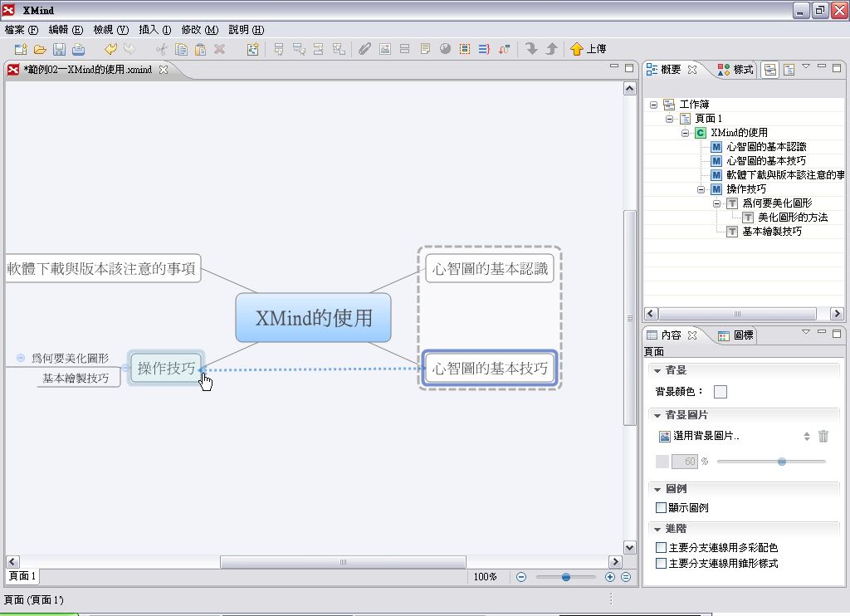Open the 修改 menu
The height and width of the screenshot is (616, 850).
point(200,30)
